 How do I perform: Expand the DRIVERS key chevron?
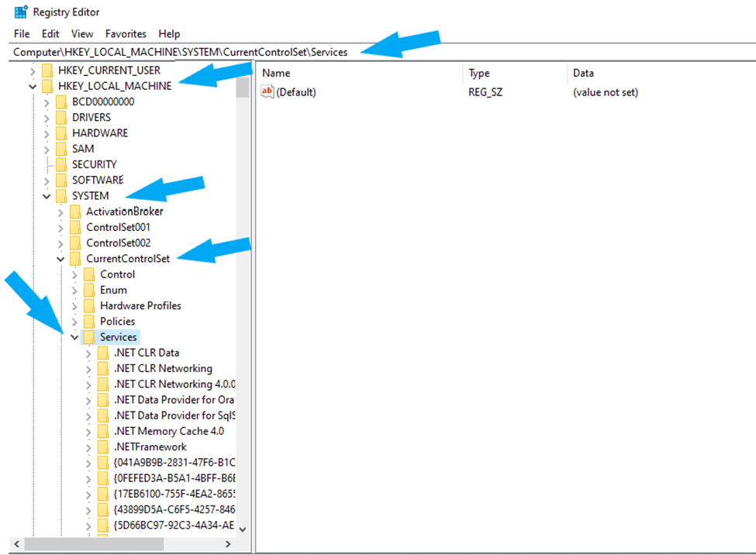pos(47,118)
